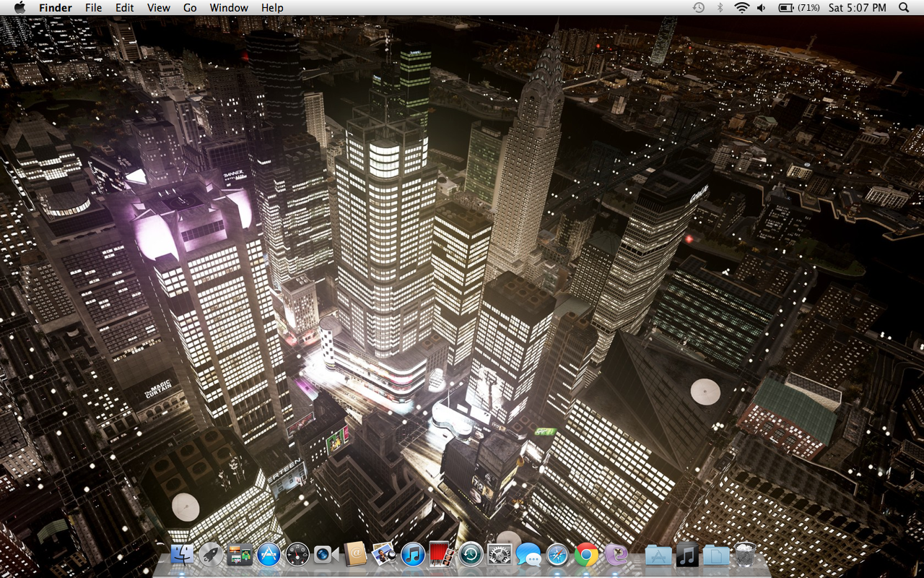Viewport: 924px width, 578px height.
Task: Open the purple 'e' app icon in Dock
Action: click(x=616, y=554)
